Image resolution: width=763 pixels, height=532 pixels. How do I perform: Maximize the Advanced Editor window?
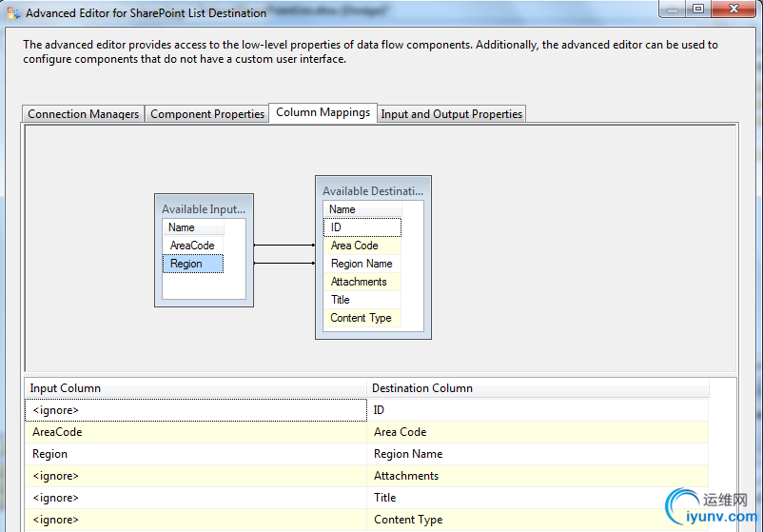tap(698, 10)
